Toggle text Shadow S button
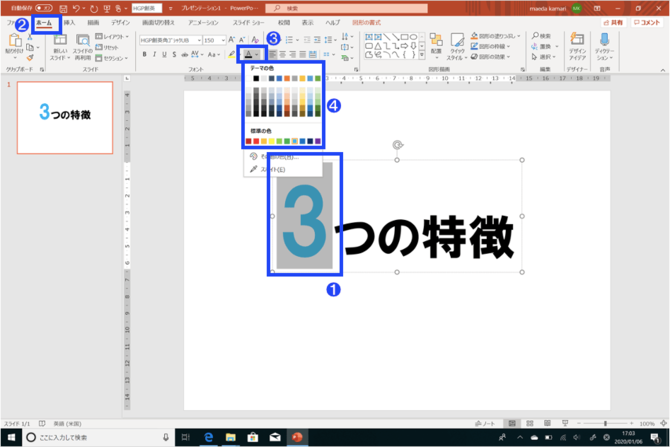The height and width of the screenshot is (447, 670). point(174,54)
